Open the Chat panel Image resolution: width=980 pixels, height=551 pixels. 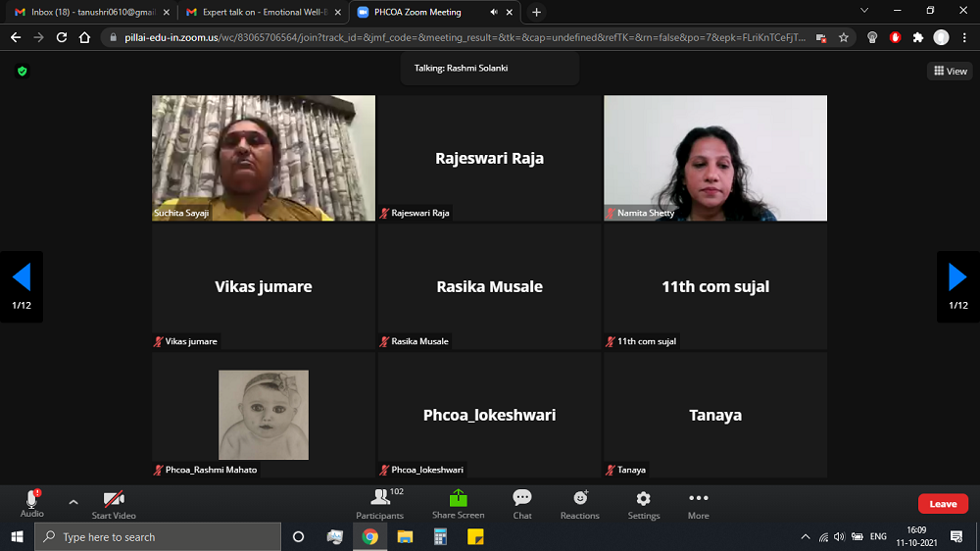pos(522,504)
